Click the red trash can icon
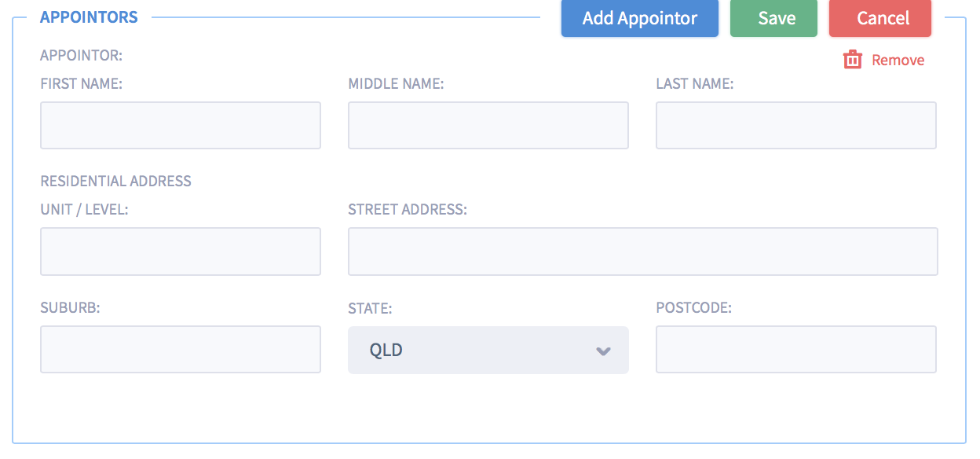 coord(852,60)
